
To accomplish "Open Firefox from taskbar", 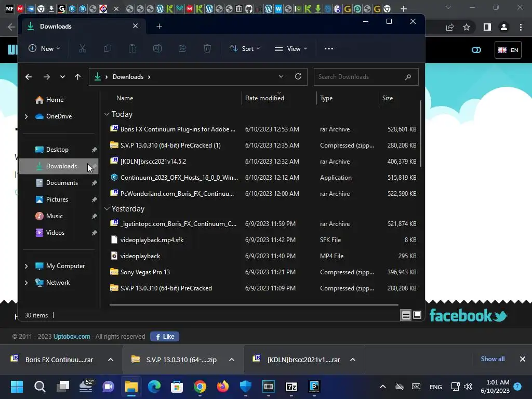I will [x=222, y=387].
